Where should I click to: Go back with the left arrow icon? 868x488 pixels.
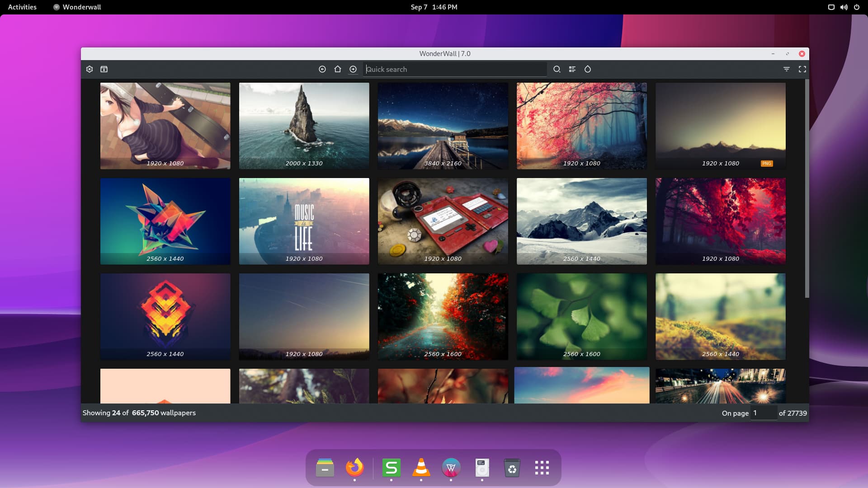[x=322, y=69]
